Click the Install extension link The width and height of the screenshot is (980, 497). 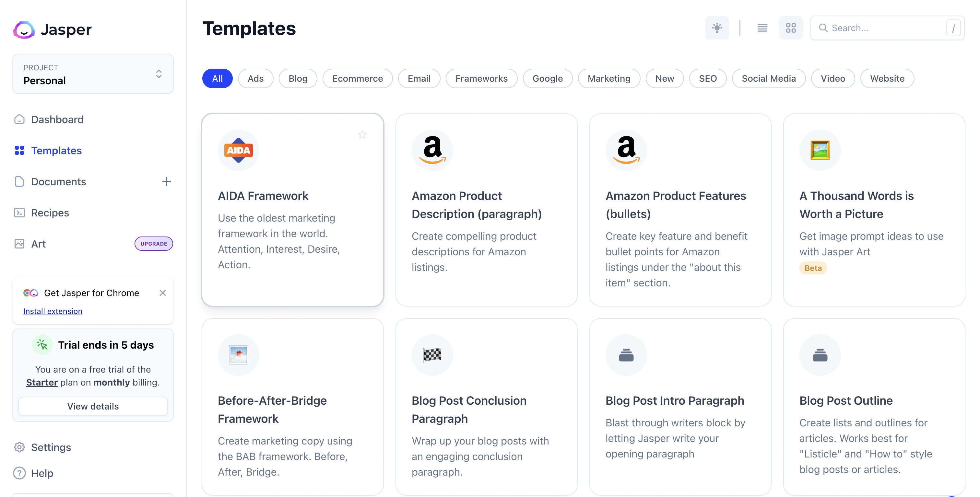tap(53, 311)
